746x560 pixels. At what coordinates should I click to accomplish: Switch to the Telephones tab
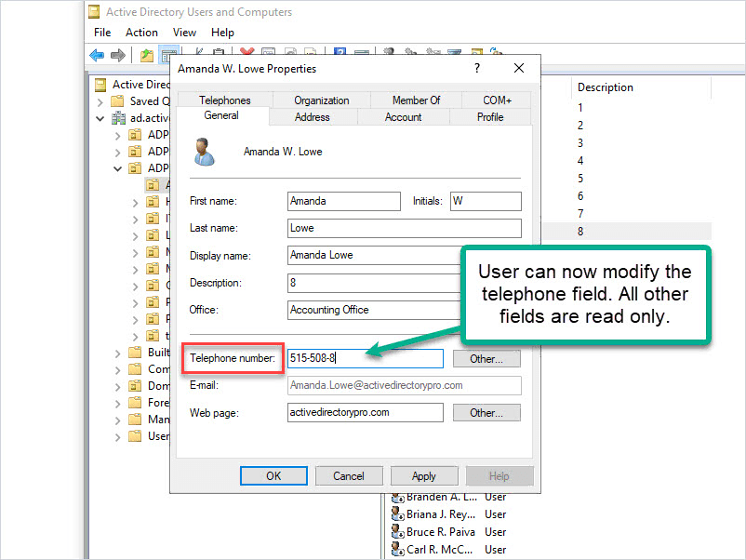(x=223, y=100)
